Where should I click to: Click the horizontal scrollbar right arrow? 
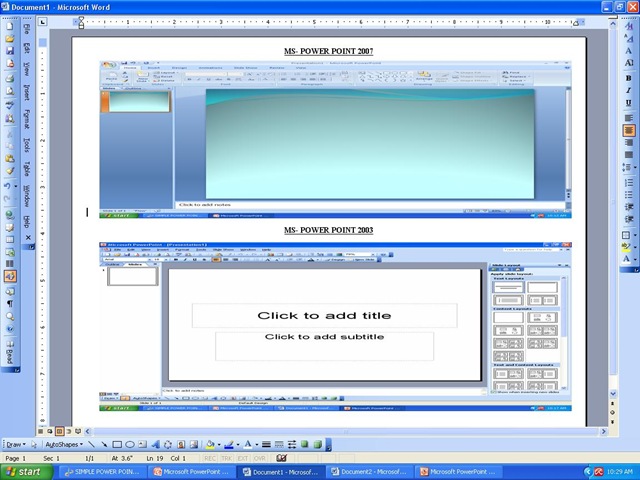point(603,431)
